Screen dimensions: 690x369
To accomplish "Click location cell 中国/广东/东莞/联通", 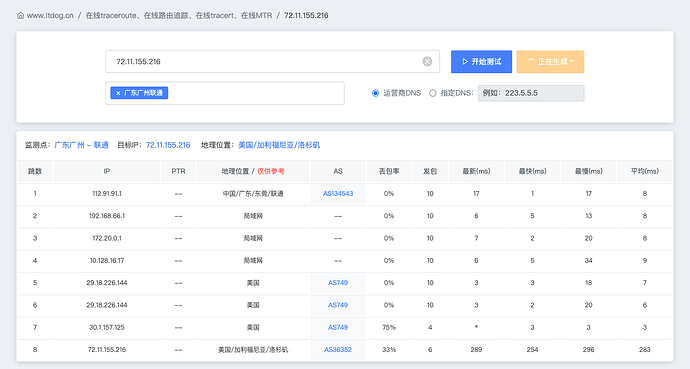I will click(253, 194).
